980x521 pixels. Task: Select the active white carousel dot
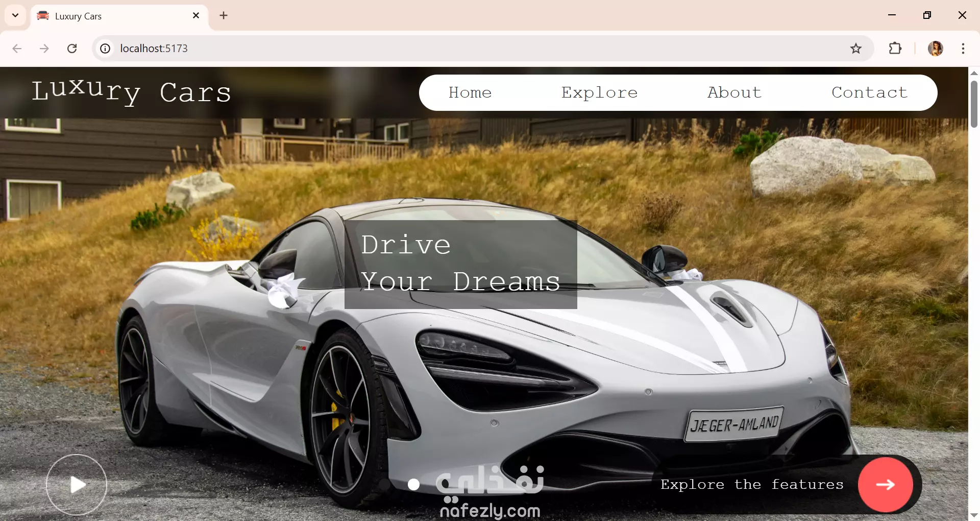click(x=414, y=484)
